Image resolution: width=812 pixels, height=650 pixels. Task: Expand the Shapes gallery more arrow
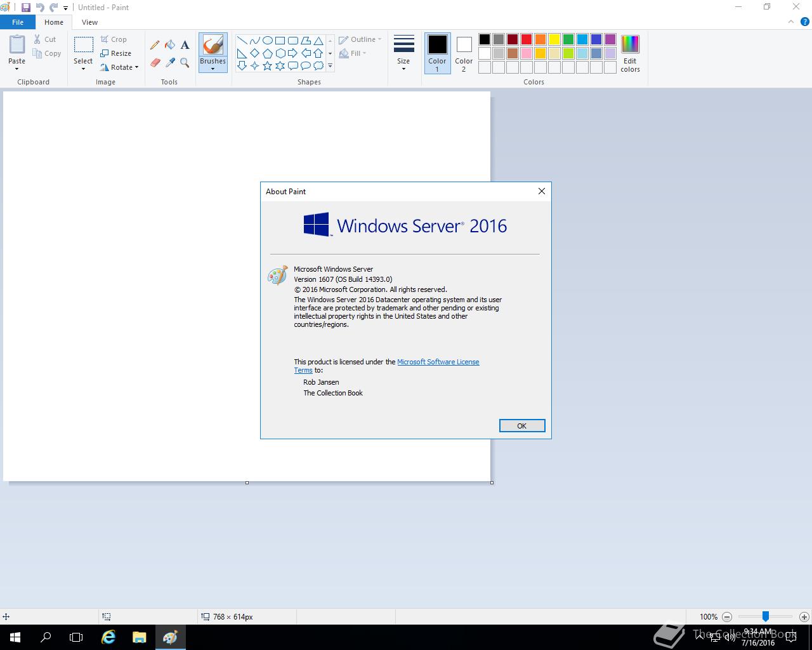point(330,66)
